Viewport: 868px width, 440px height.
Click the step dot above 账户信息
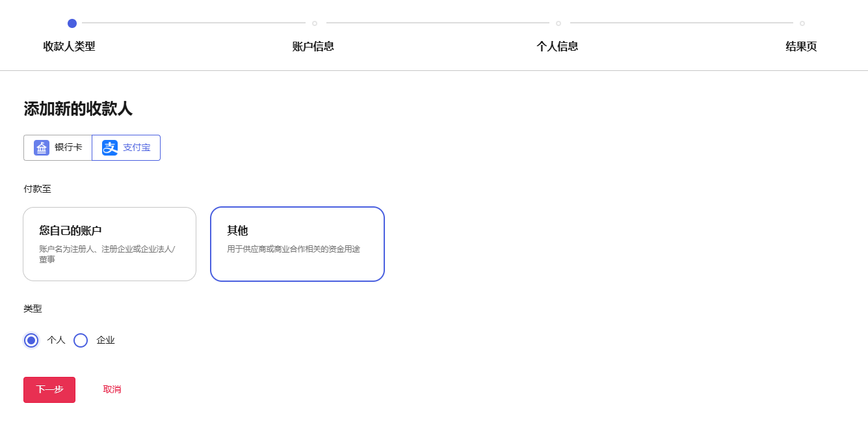point(315,23)
